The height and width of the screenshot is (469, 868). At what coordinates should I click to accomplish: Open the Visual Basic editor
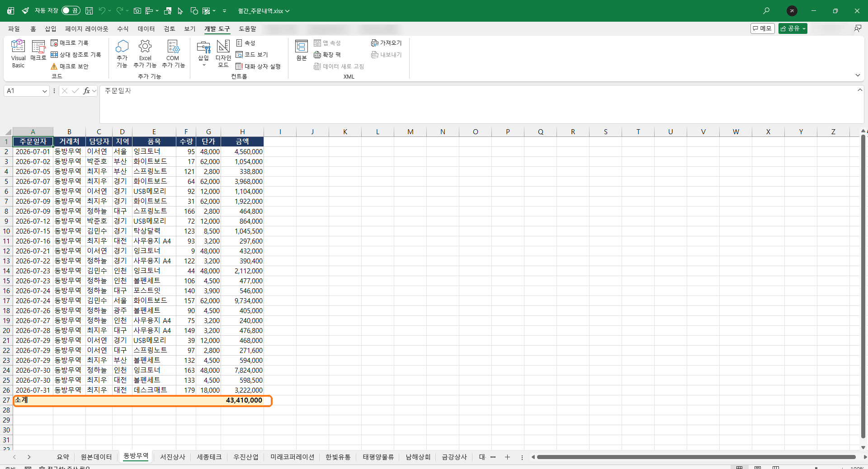click(18, 53)
